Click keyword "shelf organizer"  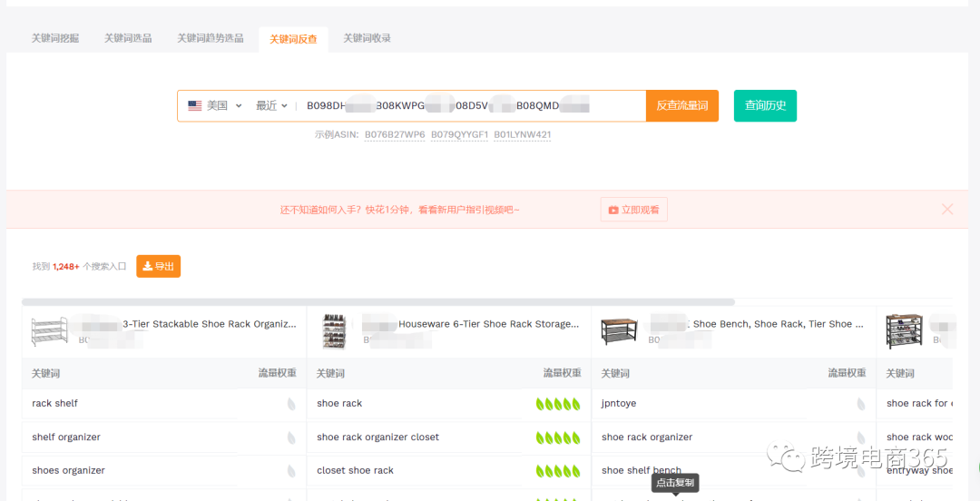pos(66,437)
